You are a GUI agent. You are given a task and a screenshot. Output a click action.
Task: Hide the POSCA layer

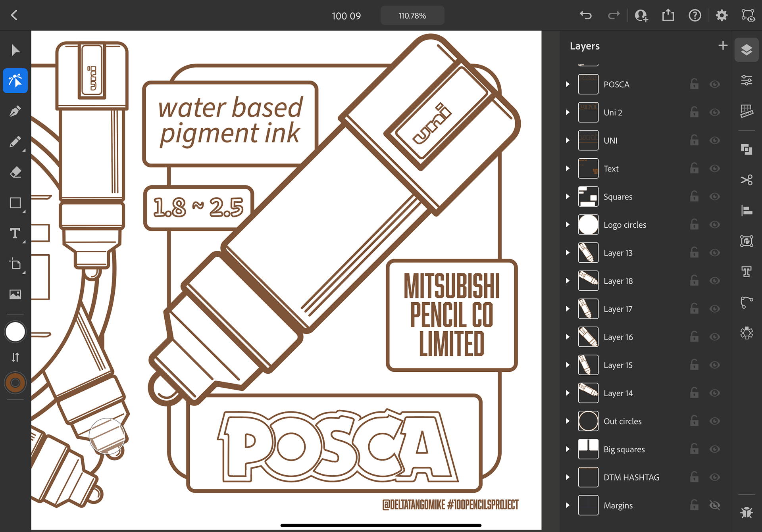coord(715,84)
